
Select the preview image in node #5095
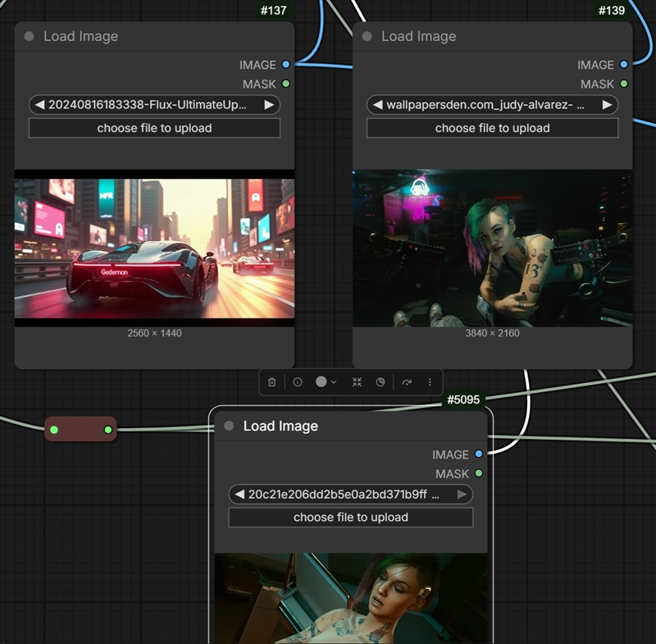(351, 598)
